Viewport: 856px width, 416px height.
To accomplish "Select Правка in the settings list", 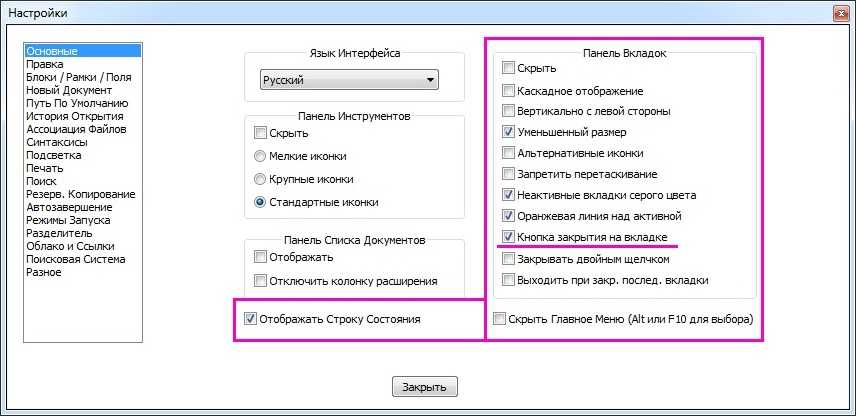I will pyautogui.click(x=45, y=64).
